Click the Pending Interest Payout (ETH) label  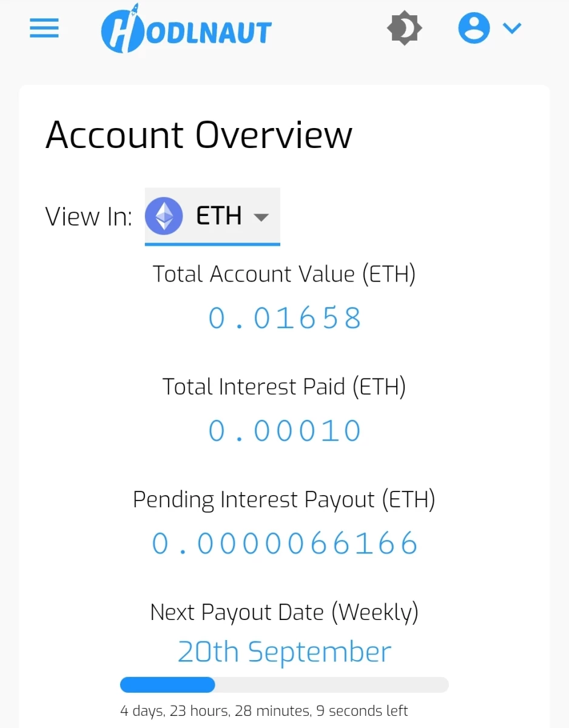[x=284, y=500]
